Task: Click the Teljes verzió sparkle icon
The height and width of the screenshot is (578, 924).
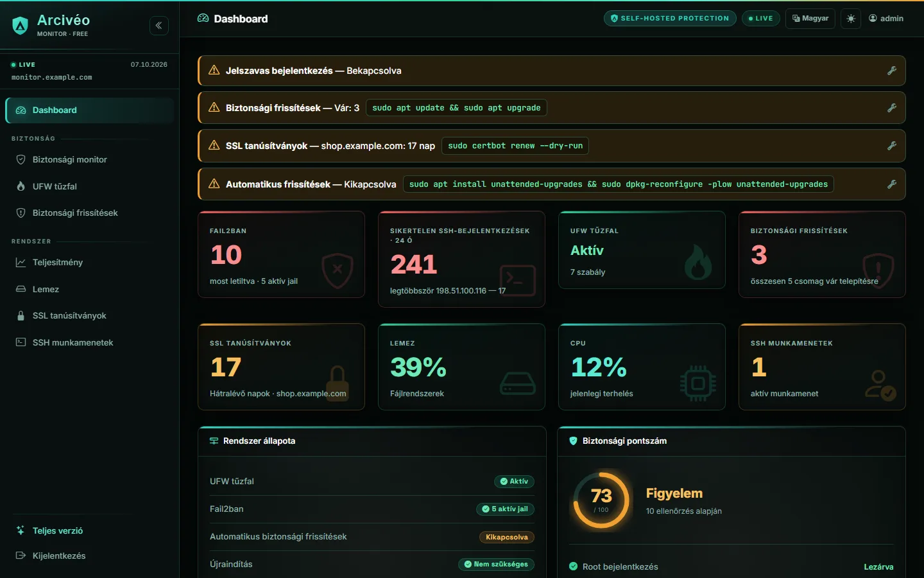Action: pyautogui.click(x=21, y=530)
